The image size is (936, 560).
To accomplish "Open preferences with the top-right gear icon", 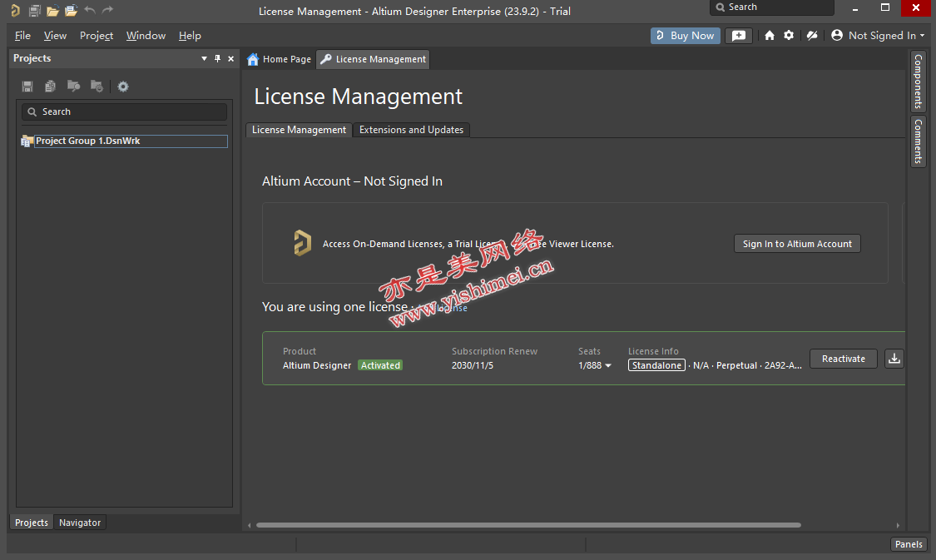I will coord(789,35).
